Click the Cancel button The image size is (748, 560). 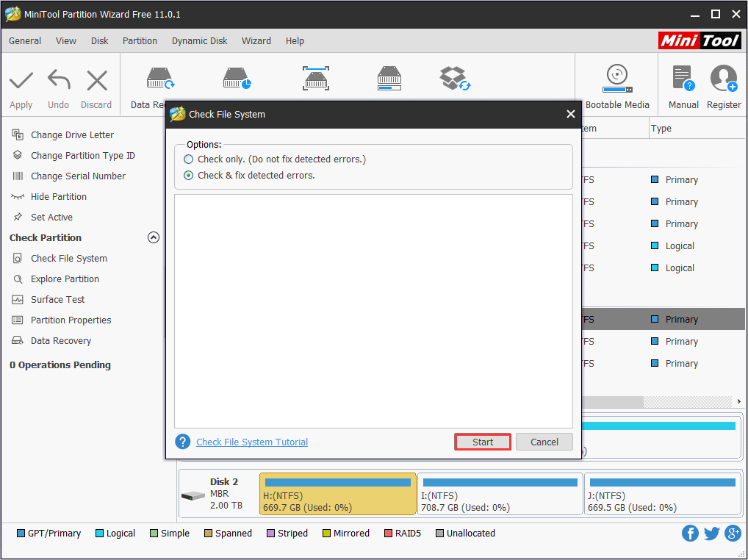[x=544, y=442]
